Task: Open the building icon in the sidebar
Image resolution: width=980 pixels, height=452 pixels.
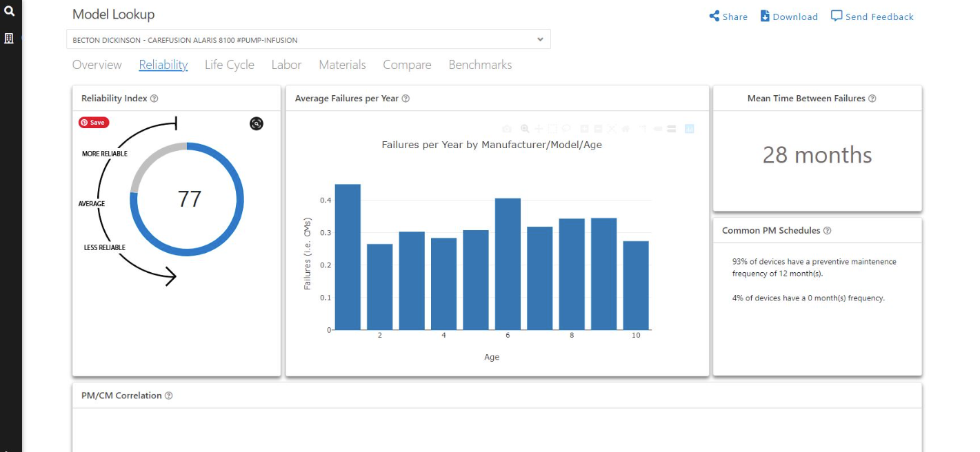Action: click(9, 39)
